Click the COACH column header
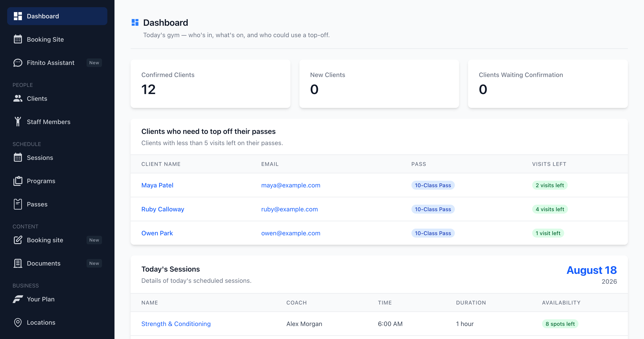 coord(297,303)
